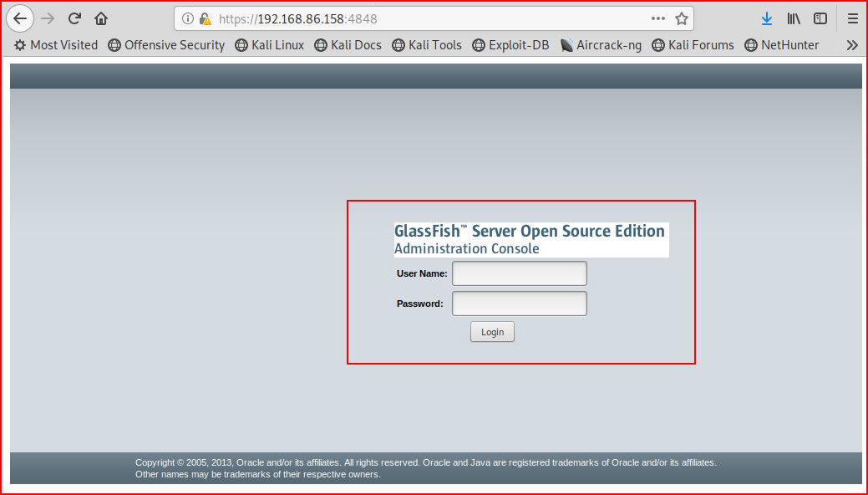Image resolution: width=868 pixels, height=495 pixels.
Task: Click the User Name label
Action: 422,273
